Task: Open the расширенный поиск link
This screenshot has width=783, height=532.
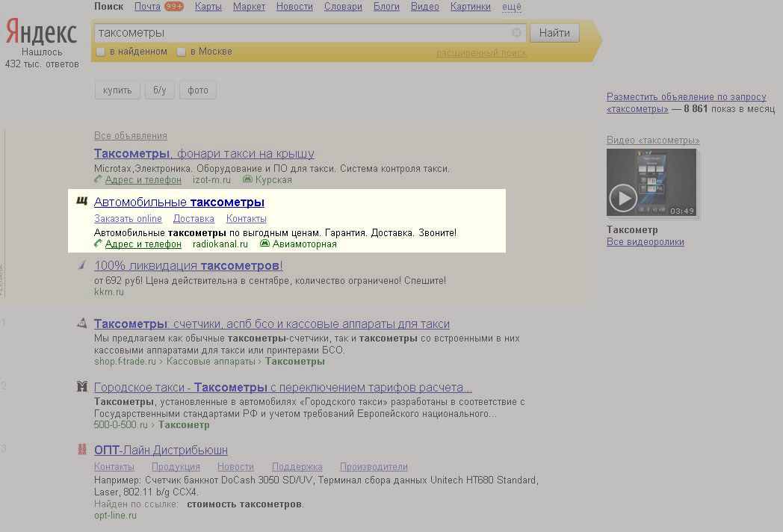Action: coord(481,52)
